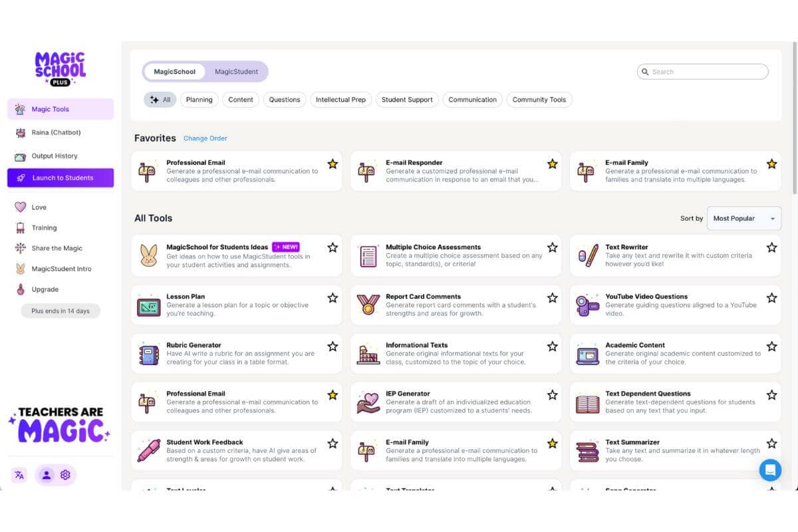
Task: Star the Academic Content tool
Action: point(771,346)
